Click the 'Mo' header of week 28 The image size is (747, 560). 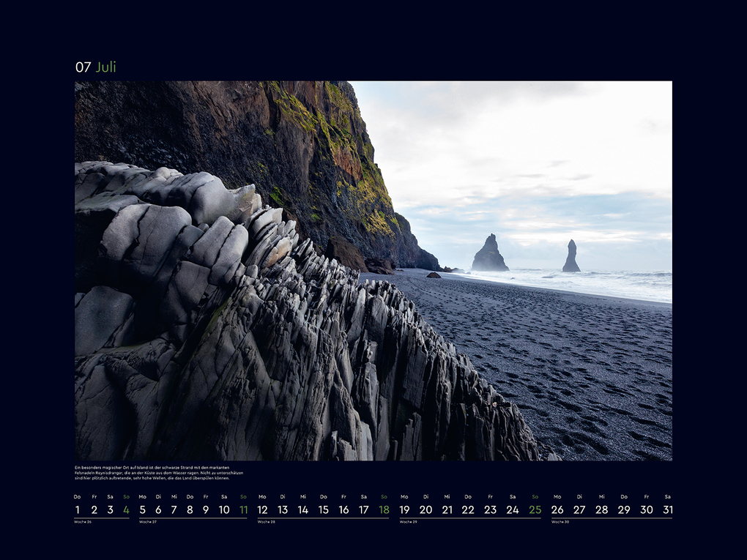click(x=261, y=496)
